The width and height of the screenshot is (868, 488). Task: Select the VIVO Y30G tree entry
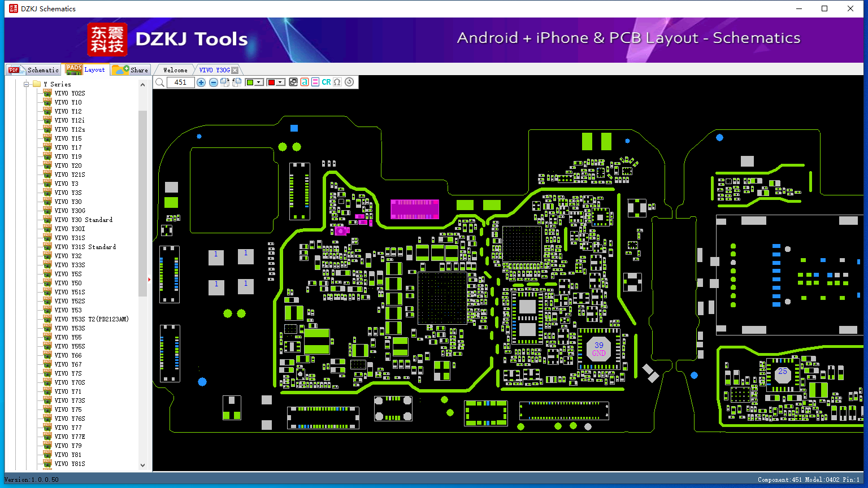coord(70,211)
